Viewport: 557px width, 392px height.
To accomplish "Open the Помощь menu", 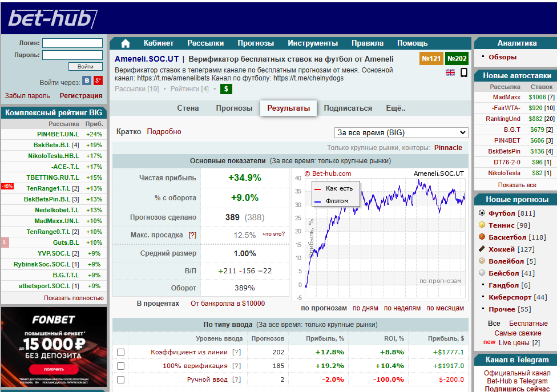I will click(412, 43).
